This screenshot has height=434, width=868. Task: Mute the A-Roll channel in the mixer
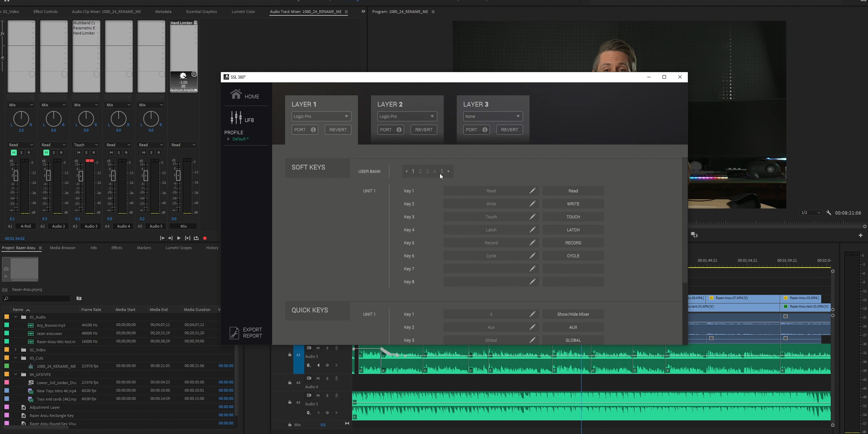tap(14, 153)
